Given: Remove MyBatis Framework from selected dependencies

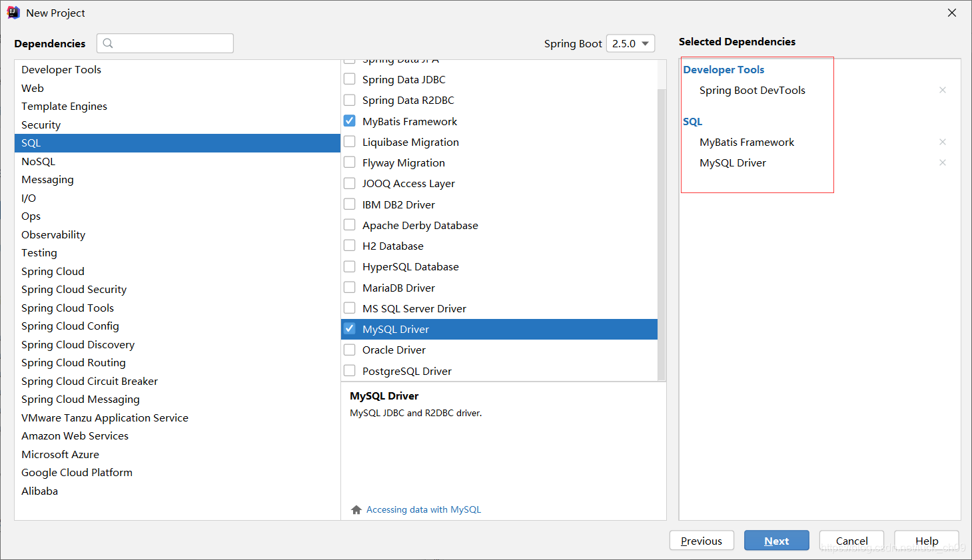Looking at the screenshot, I should (x=943, y=142).
